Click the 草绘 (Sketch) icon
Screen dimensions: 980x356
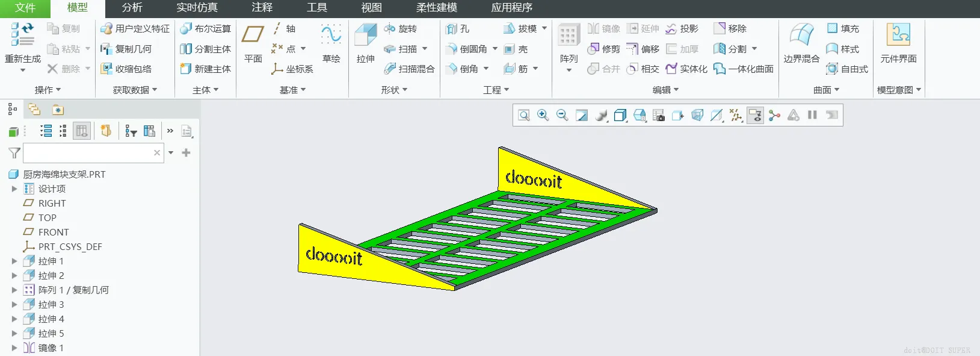331,35
